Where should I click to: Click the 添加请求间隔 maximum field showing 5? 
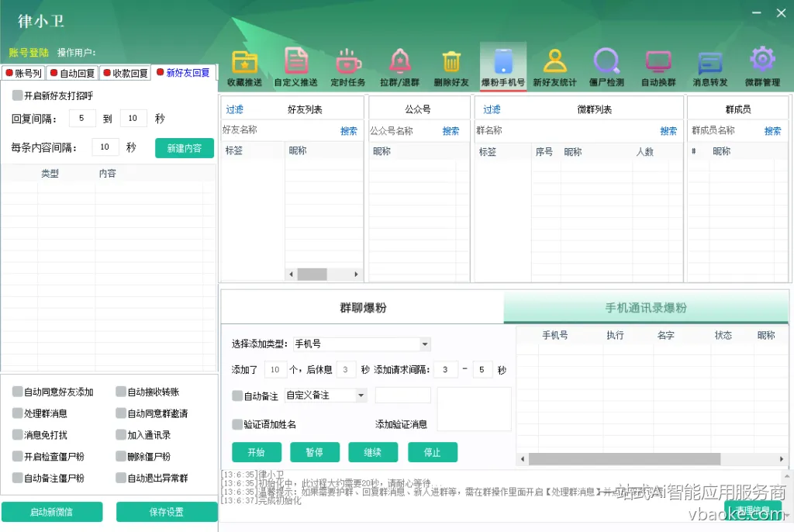(482, 370)
